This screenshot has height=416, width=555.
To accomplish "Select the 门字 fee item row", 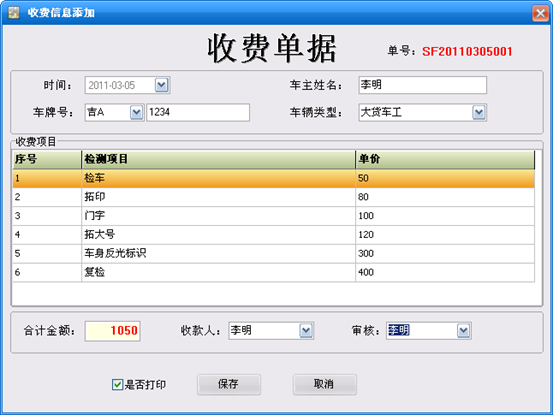I will pyautogui.click(x=273, y=216).
